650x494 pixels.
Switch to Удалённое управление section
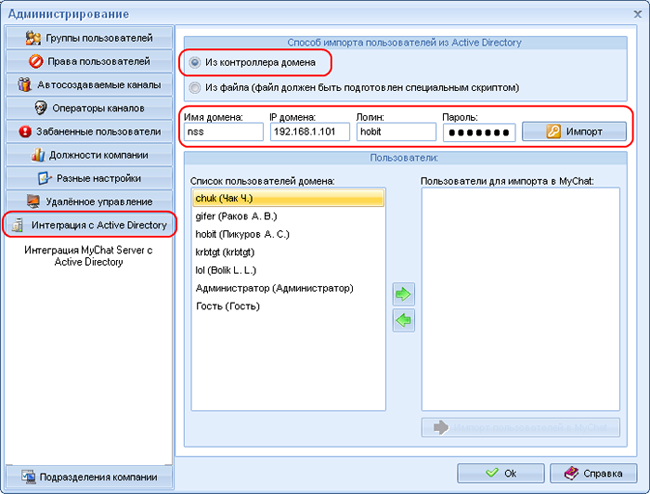click(x=86, y=201)
